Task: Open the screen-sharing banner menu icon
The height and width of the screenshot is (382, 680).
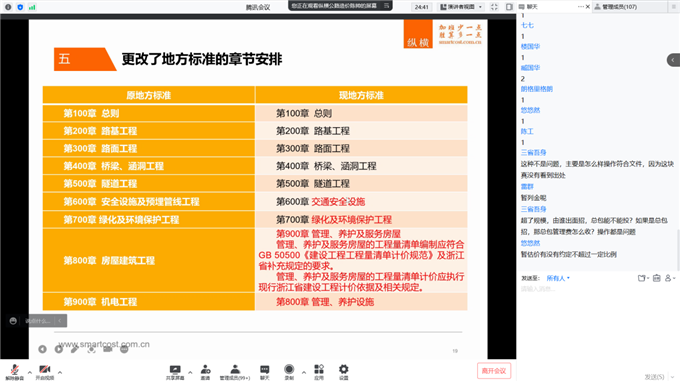Action: pyautogui.click(x=386, y=6)
